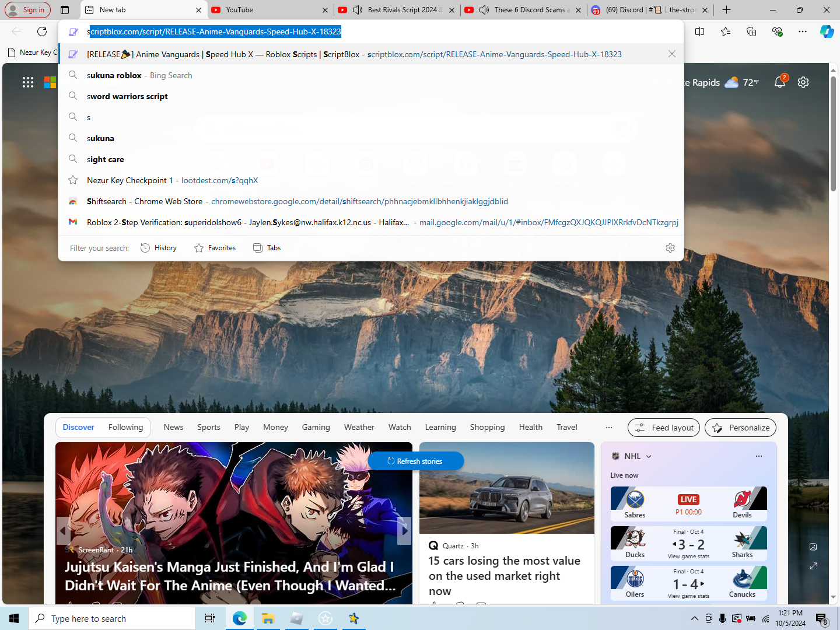Expand the background image icon
The width and height of the screenshot is (840, 630).
click(x=813, y=566)
